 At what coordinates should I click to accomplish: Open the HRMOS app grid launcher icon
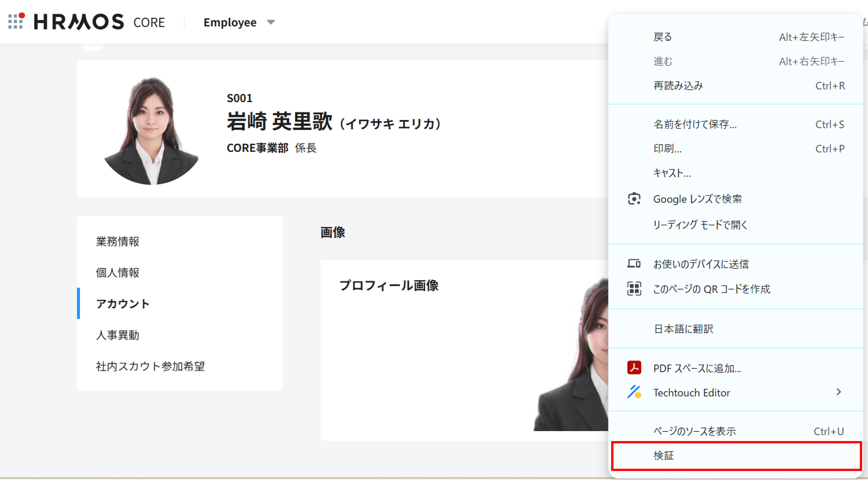tap(16, 21)
